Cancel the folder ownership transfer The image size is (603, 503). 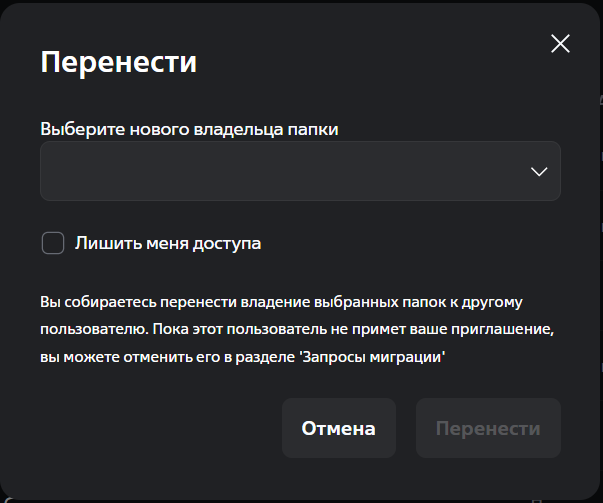tap(338, 428)
